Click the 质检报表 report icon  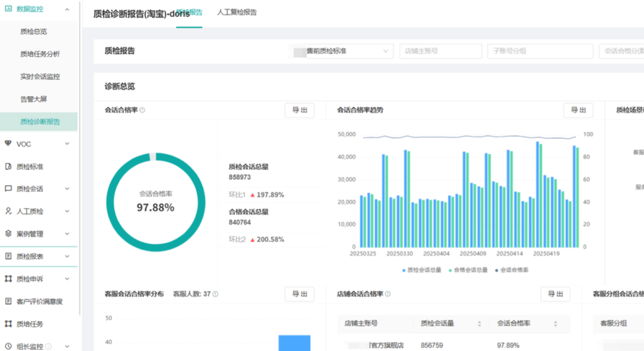point(8,256)
